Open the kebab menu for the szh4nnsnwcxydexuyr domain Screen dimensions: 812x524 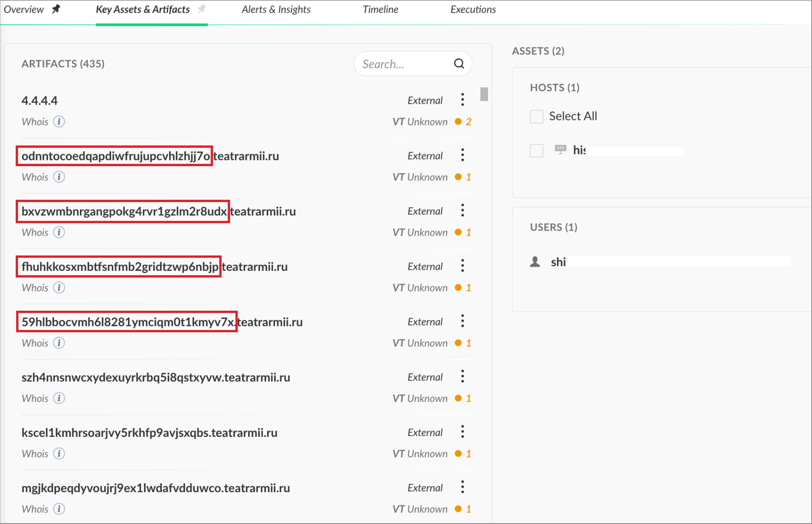(x=462, y=376)
